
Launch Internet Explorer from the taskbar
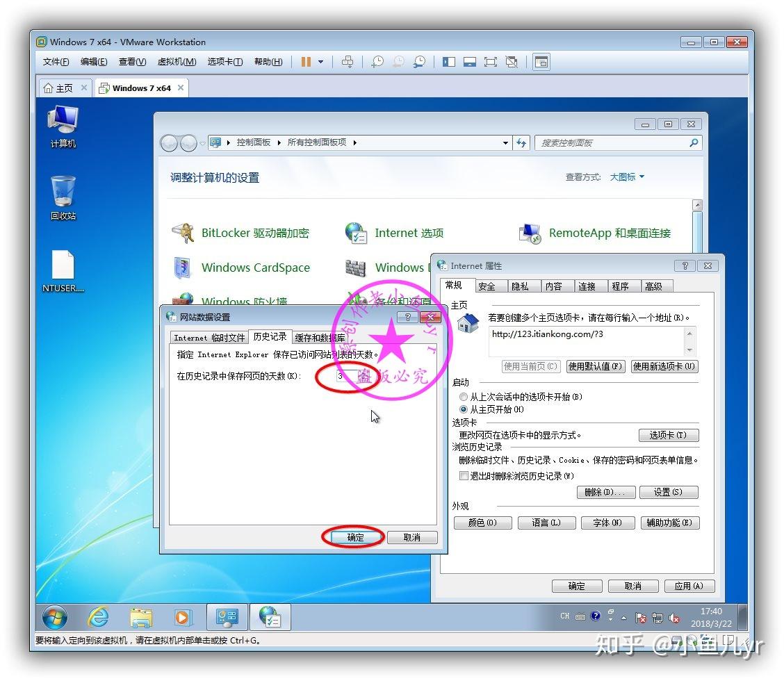tap(99, 618)
